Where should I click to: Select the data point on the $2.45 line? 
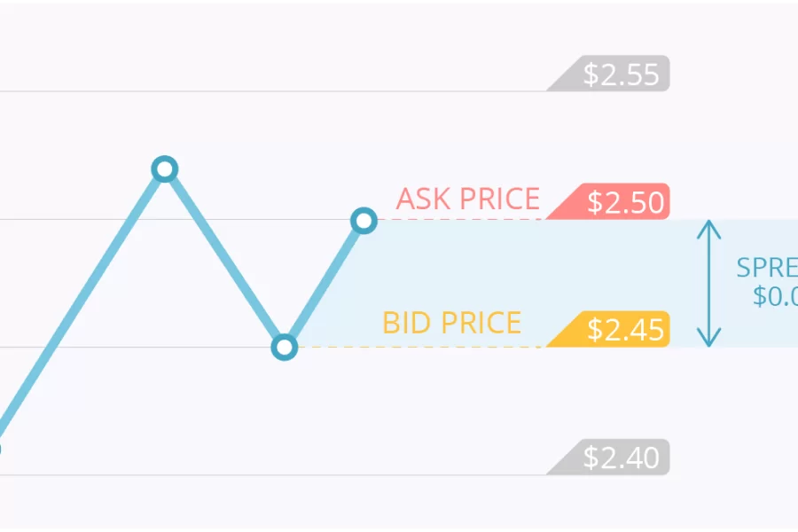point(285,348)
